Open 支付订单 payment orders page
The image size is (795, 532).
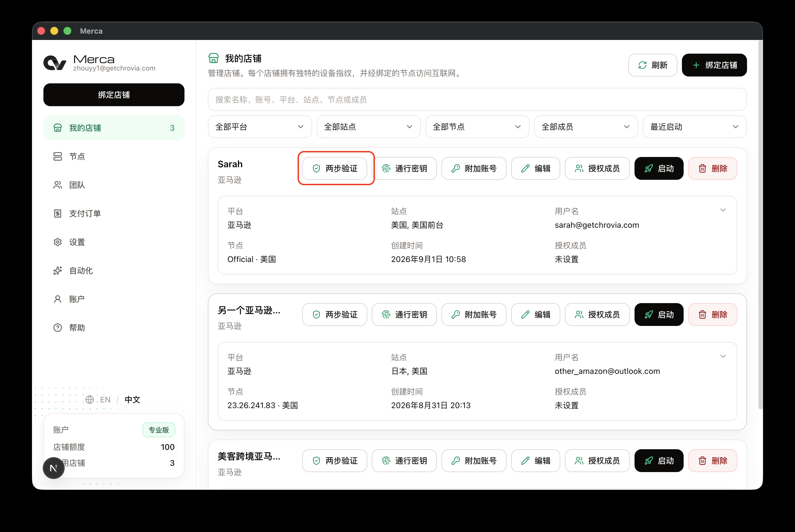click(x=114, y=213)
